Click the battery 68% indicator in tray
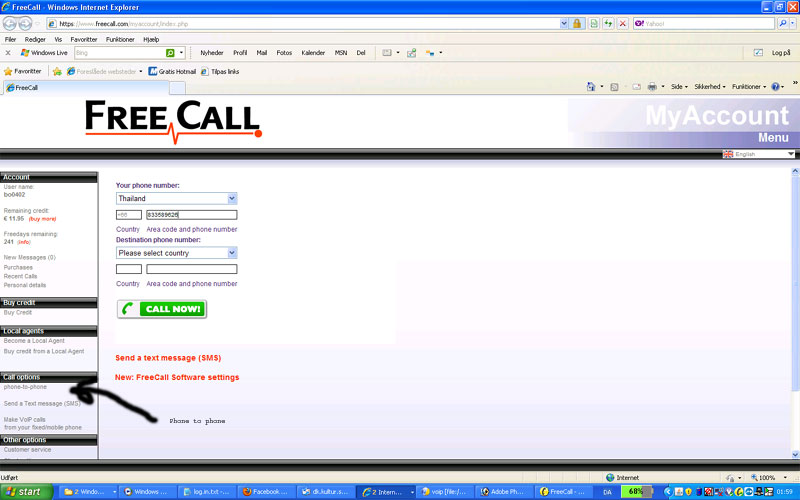Viewport: 800px width, 500px height. (x=636, y=492)
